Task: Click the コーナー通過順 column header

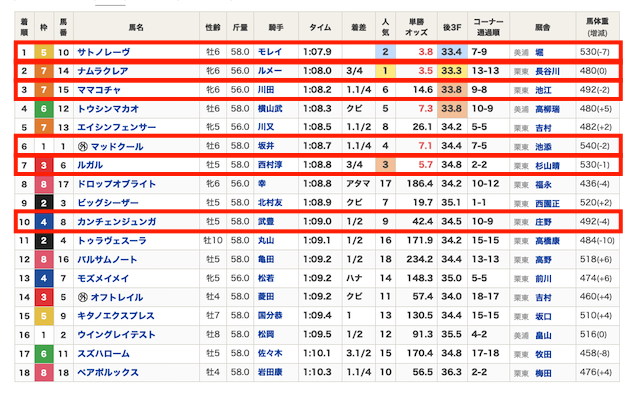Action: 488,27
